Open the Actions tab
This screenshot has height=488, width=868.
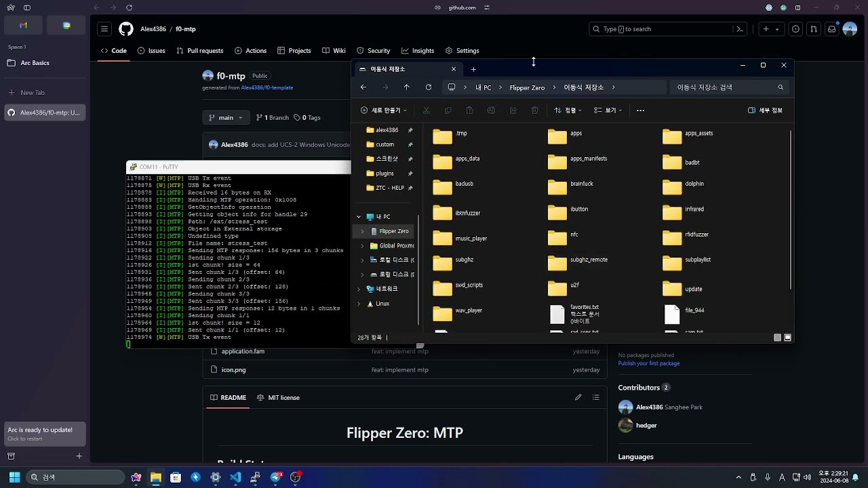[250, 51]
